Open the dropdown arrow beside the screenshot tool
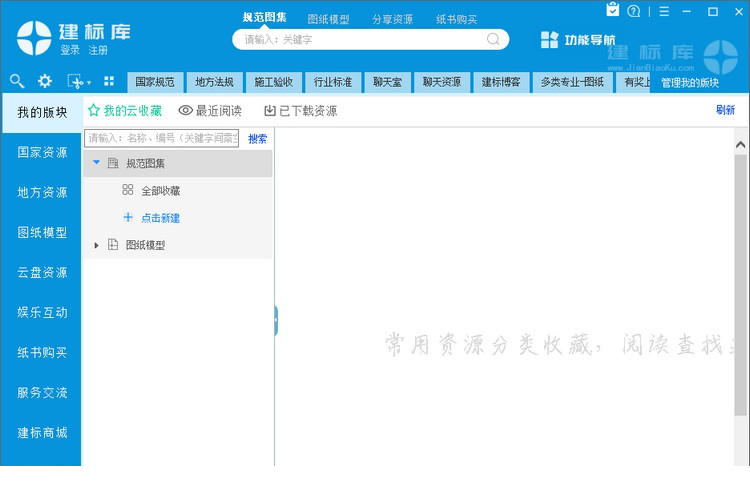The image size is (750, 484). tap(89, 83)
